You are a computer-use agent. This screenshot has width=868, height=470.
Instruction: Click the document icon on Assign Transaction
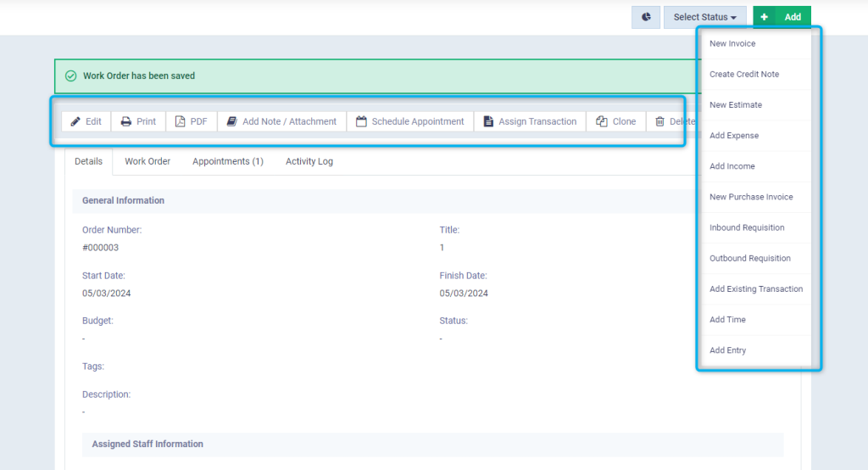tap(488, 121)
